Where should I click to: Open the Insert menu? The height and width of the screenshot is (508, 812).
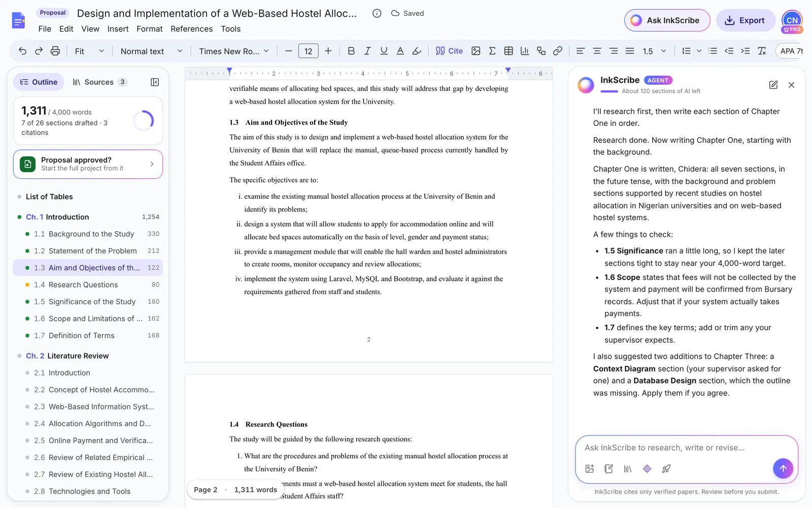click(x=118, y=29)
